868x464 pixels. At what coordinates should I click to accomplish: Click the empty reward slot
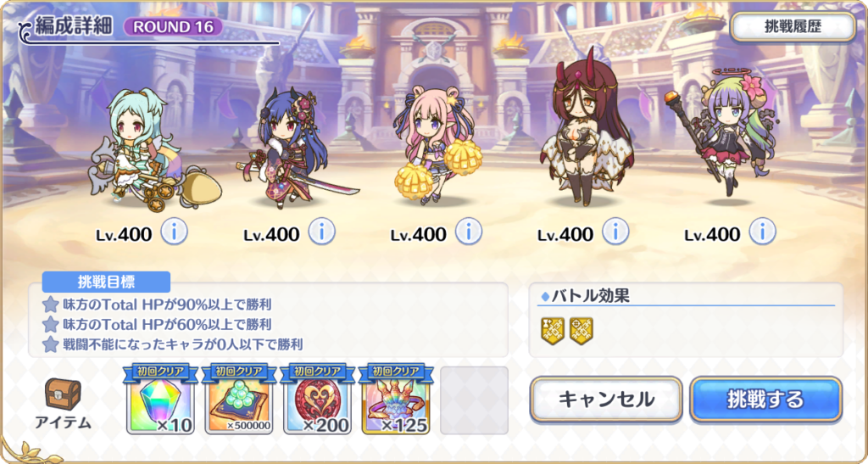tap(474, 400)
